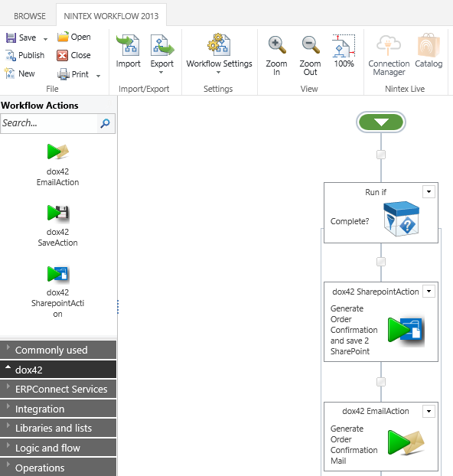
Task: Select the Zoom In magnifier icon
Action: 276,45
